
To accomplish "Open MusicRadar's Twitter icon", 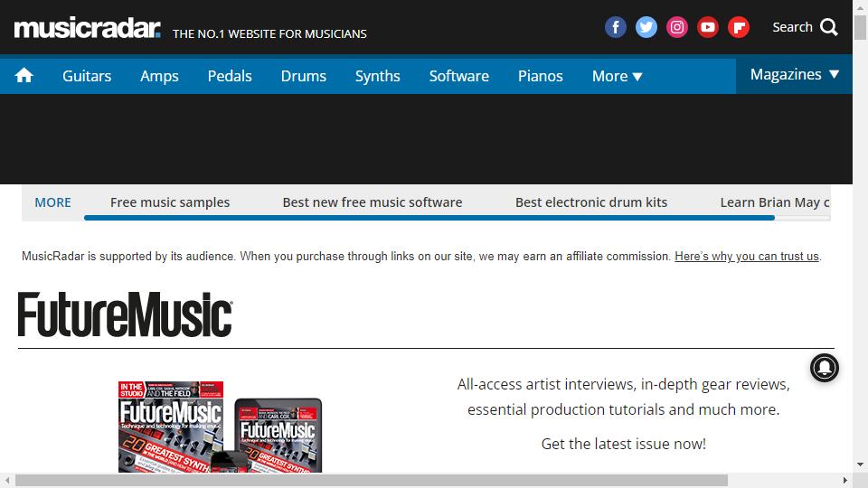I will coord(646,27).
